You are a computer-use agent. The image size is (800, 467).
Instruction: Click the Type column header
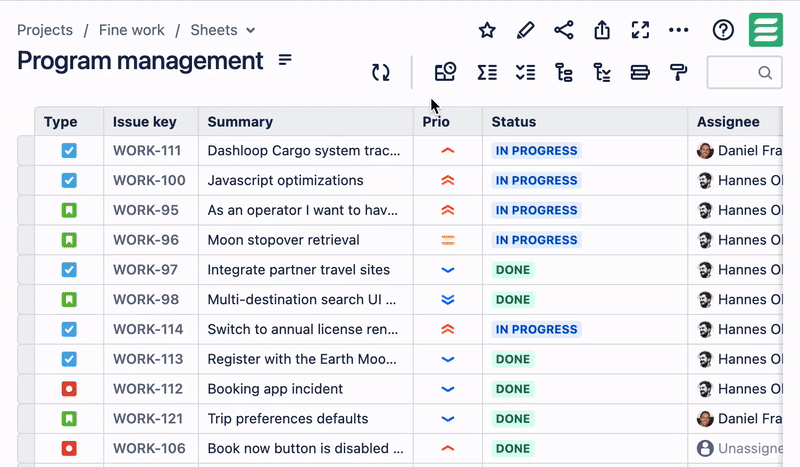[69, 122]
